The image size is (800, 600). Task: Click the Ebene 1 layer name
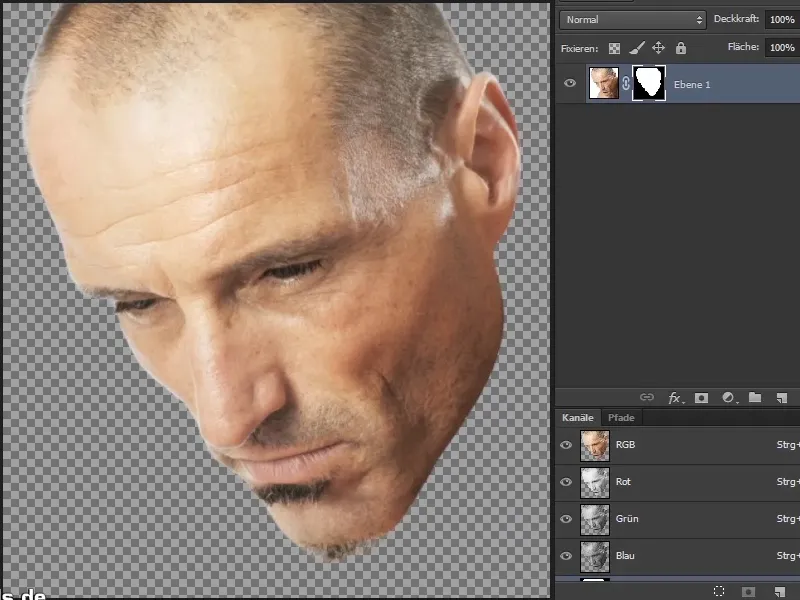coord(692,85)
